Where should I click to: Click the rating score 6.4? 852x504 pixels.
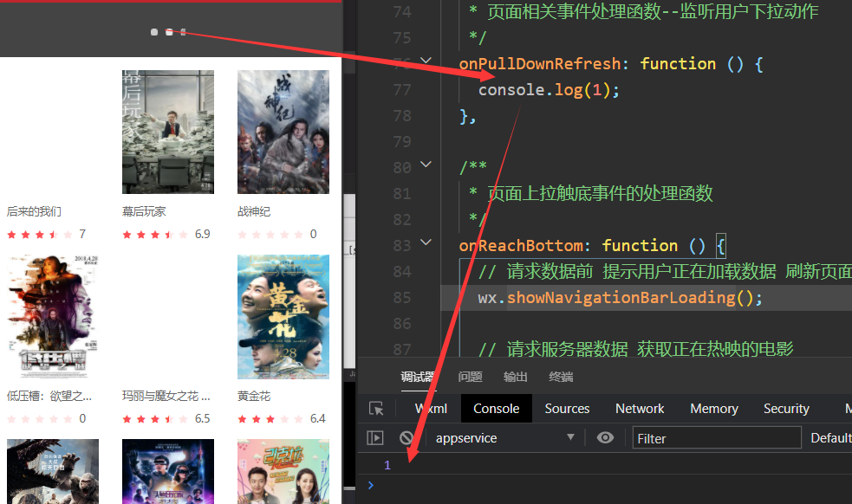point(318,419)
